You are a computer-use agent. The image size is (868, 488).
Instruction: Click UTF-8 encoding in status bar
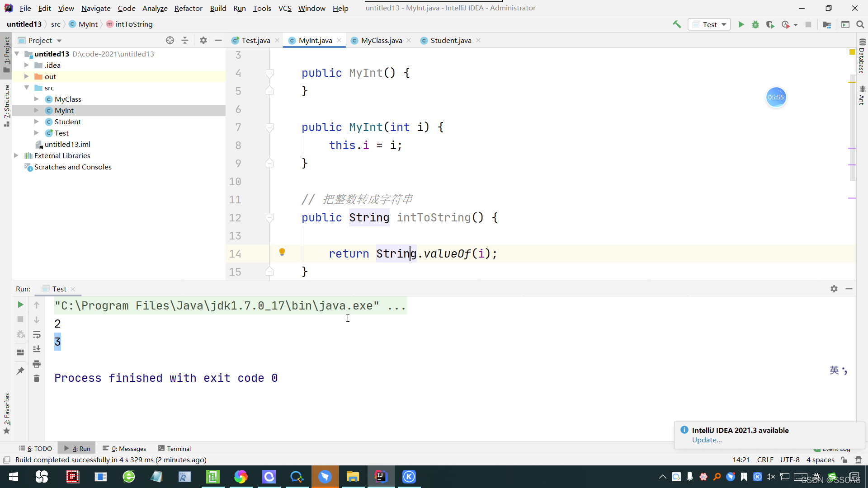790,460
